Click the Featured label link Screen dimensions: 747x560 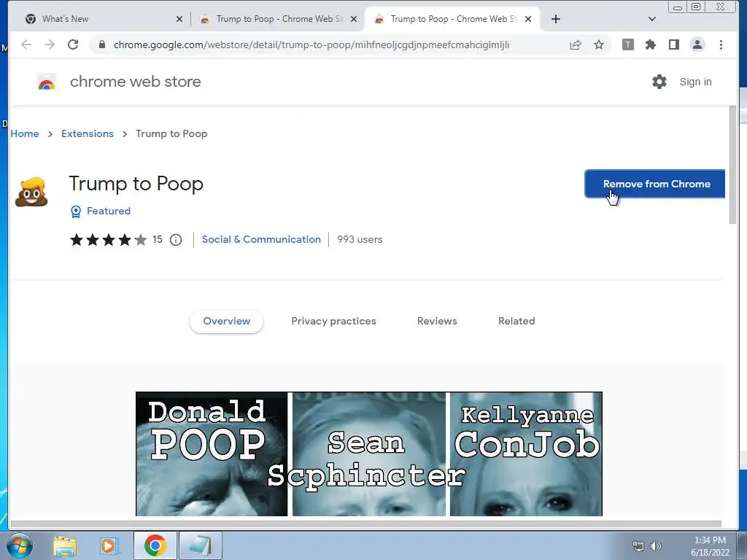click(109, 211)
